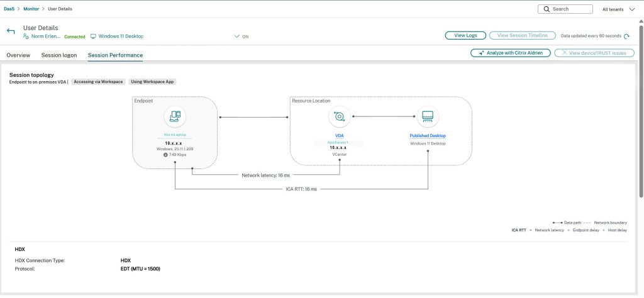This screenshot has width=644, height=298.
Task: Click the EDT (MTU = 1500) protocol value
Action: tap(140, 269)
